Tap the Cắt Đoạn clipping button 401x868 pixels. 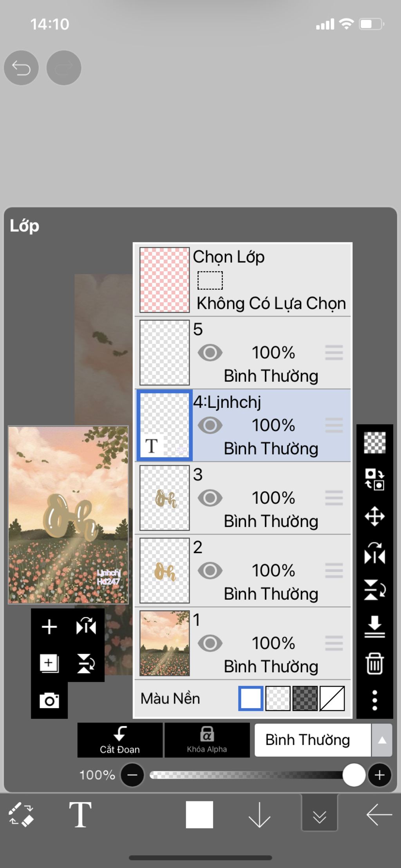[x=120, y=740]
